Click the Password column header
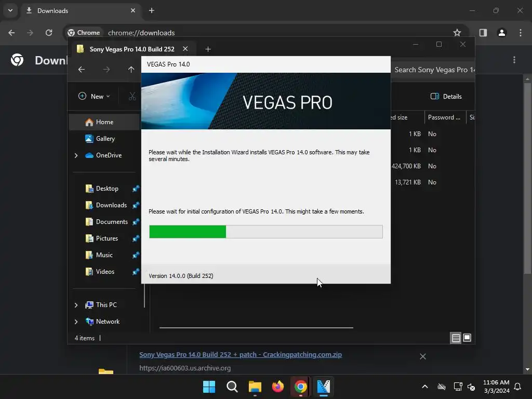532x399 pixels. (x=445, y=117)
